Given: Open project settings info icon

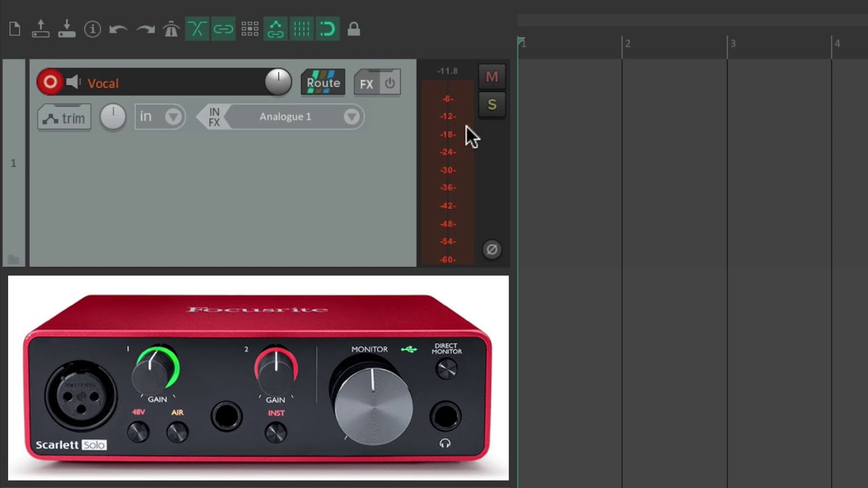Looking at the screenshot, I should click(x=92, y=29).
